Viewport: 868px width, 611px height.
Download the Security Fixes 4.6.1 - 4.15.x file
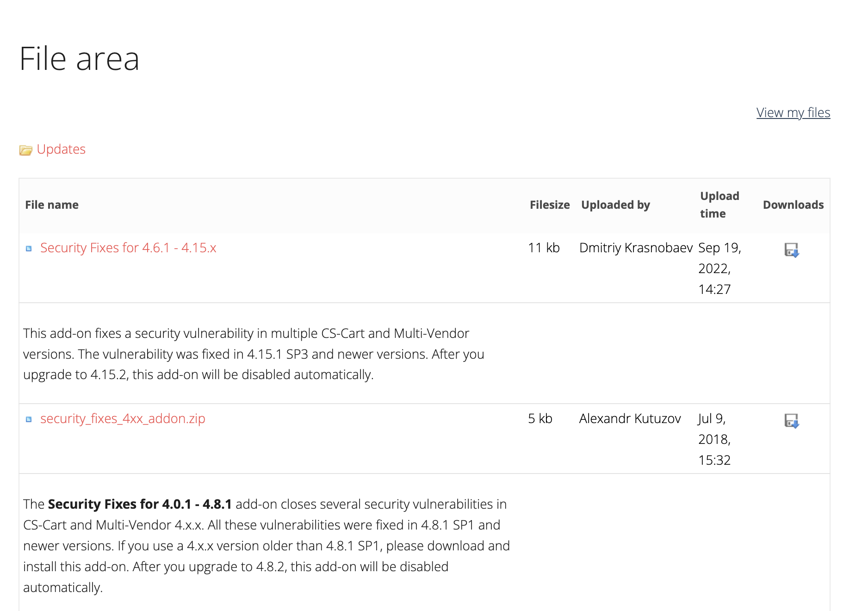(792, 250)
